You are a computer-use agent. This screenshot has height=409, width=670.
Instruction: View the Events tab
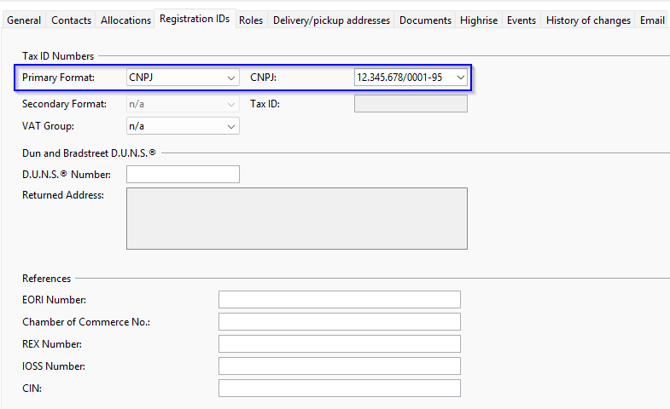tap(521, 20)
